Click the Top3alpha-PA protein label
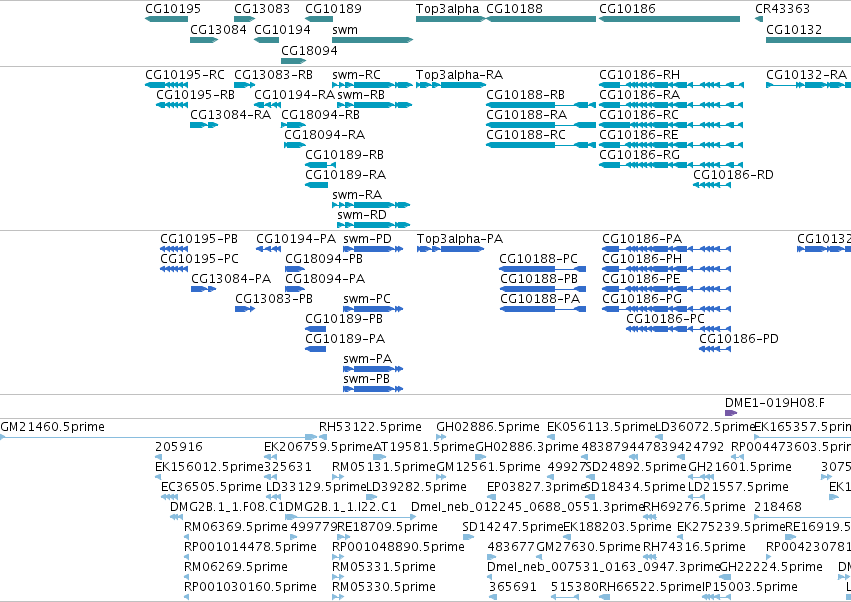 pyautogui.click(x=460, y=239)
